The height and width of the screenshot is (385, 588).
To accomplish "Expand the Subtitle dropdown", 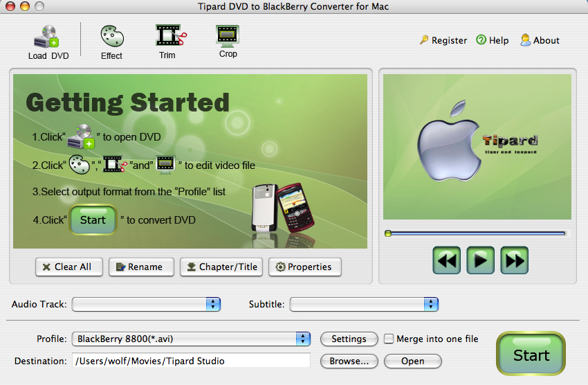I will click(431, 304).
